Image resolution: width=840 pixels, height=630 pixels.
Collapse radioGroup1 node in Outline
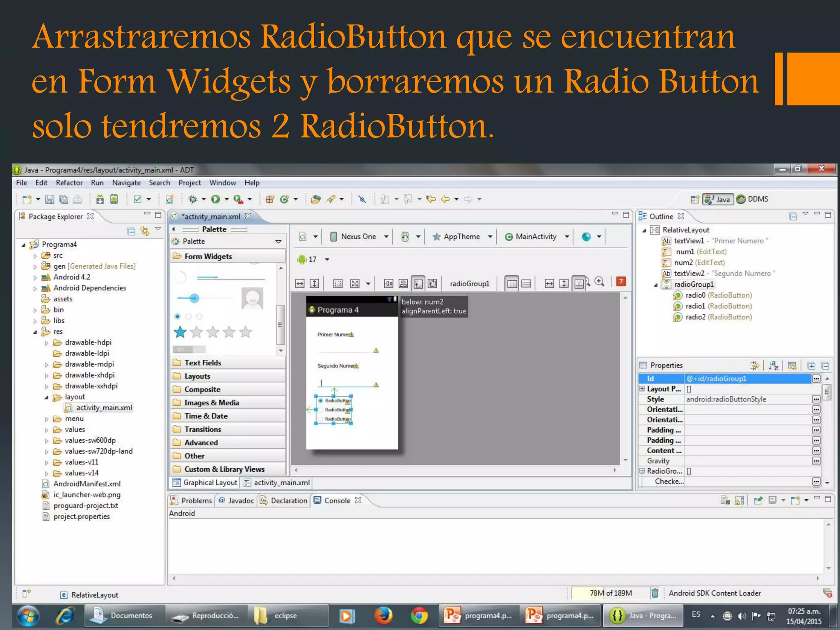(655, 285)
